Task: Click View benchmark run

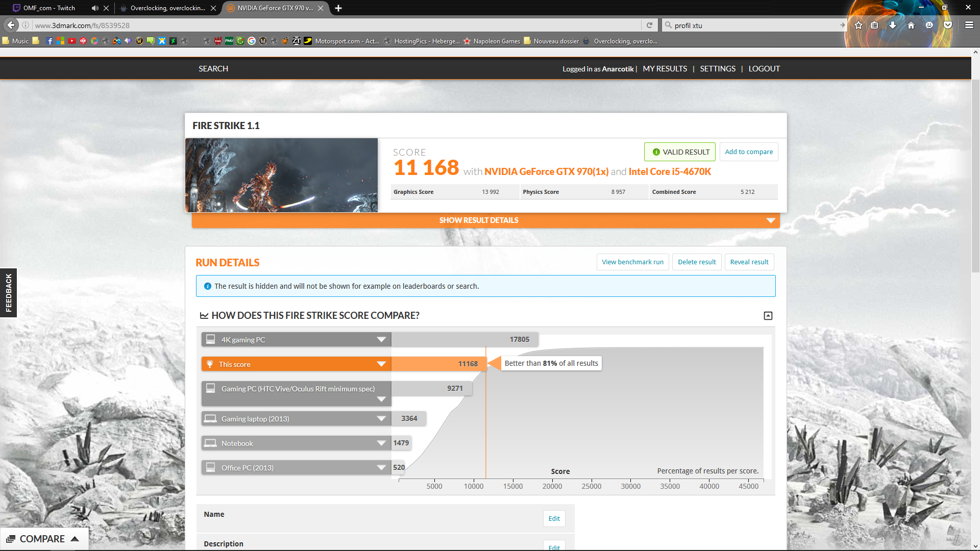Action: click(x=632, y=262)
